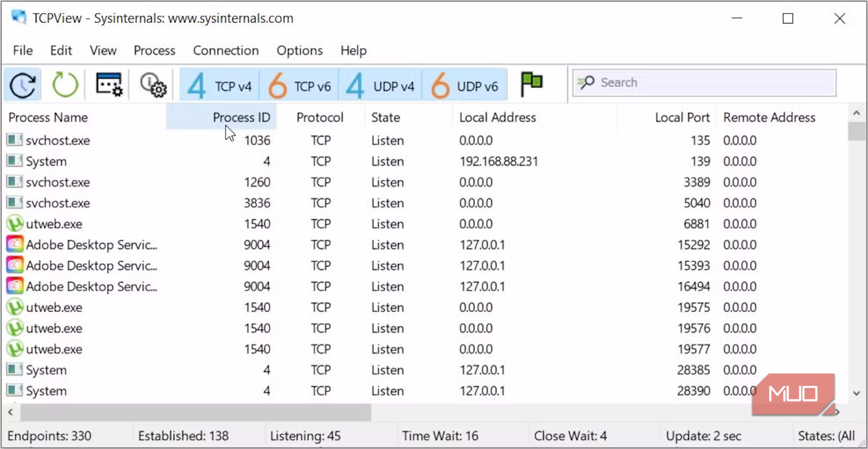The image size is (868, 449).
Task: Open the View menu
Action: (x=103, y=50)
